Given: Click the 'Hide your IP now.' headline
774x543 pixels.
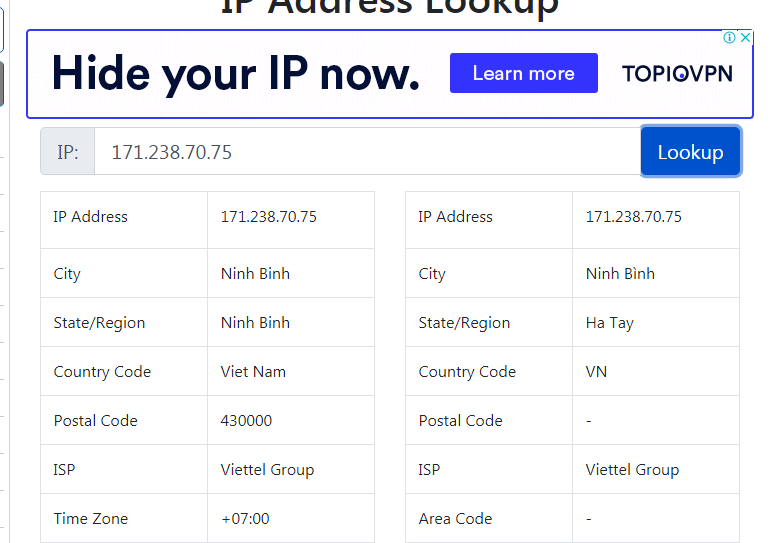Looking at the screenshot, I should coord(236,73).
